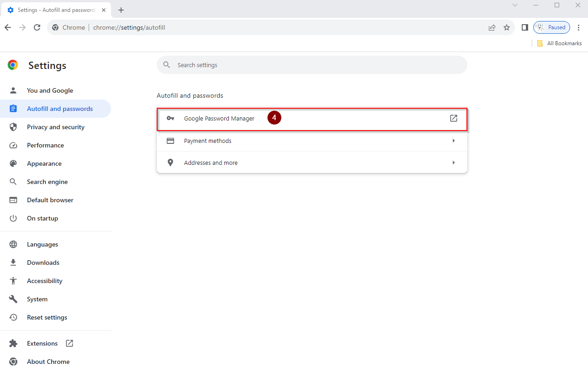Click the clipboard icon for Autofill and passwords
588x373 pixels.
click(x=13, y=109)
